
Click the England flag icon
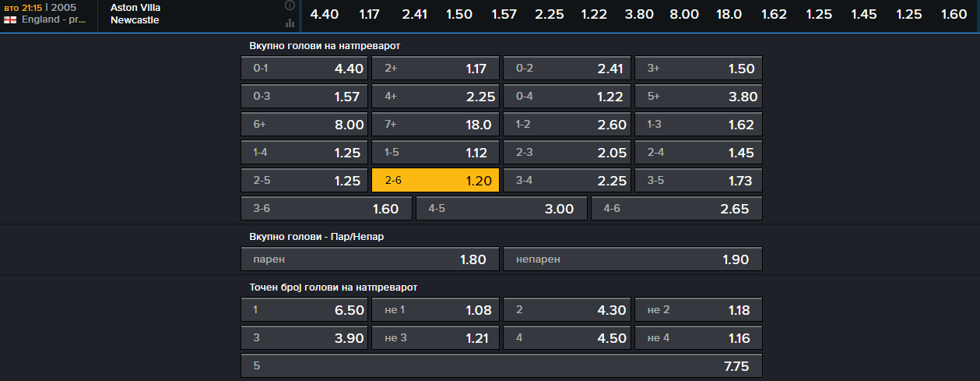[x=11, y=20]
